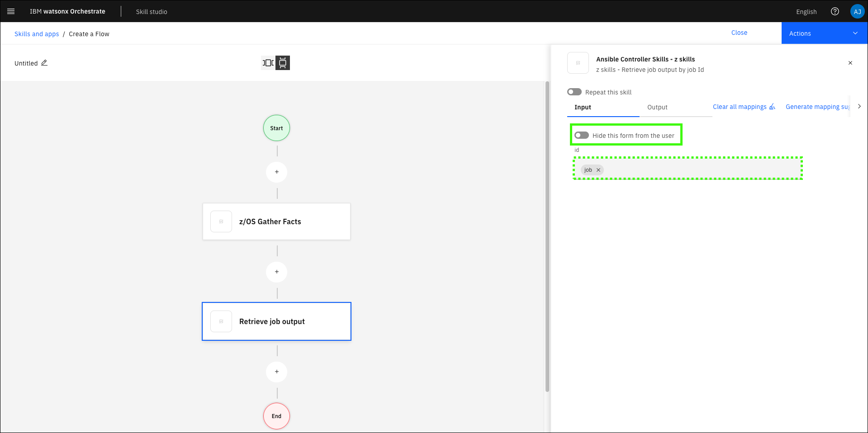The height and width of the screenshot is (433, 868).
Task: Open the hamburger navigation menu
Action: point(11,11)
